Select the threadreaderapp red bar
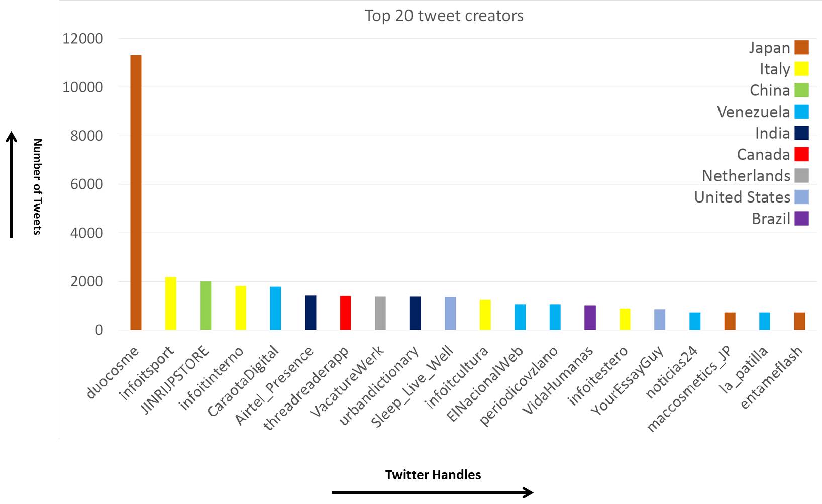Screen dimensions: 822x504 coord(345,313)
